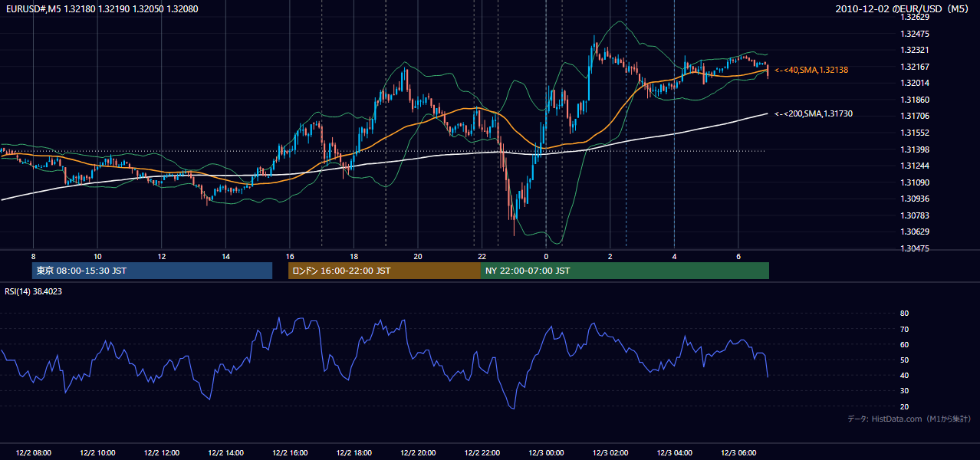Click hour label 16 below the price chart
The image size is (980, 460).
(x=290, y=256)
